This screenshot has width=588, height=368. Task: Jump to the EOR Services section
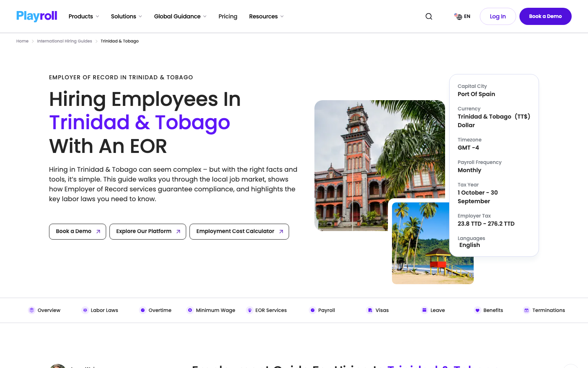[267, 310]
